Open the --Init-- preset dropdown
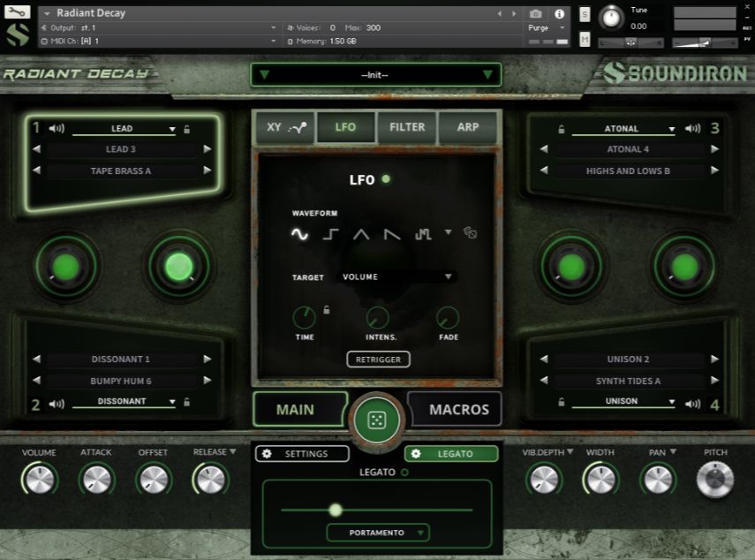This screenshot has height=560, width=755. click(x=376, y=74)
